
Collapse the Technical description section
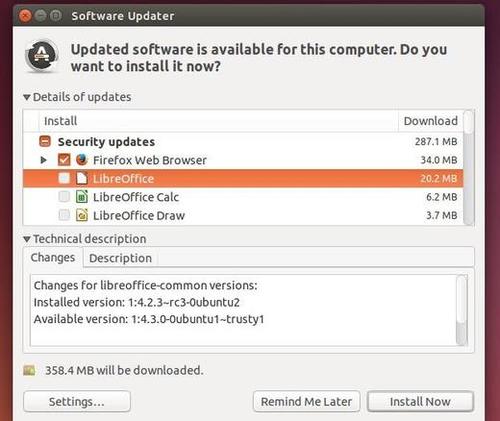pos(27,239)
